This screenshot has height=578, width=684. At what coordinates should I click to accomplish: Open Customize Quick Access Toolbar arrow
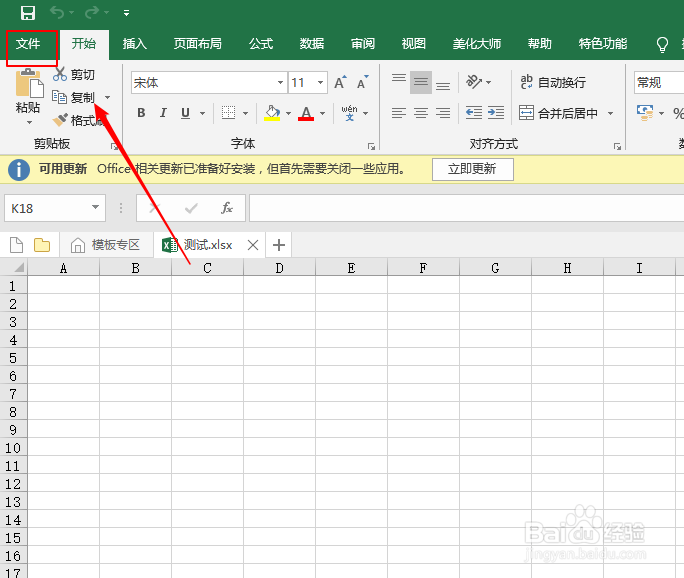click(x=126, y=13)
